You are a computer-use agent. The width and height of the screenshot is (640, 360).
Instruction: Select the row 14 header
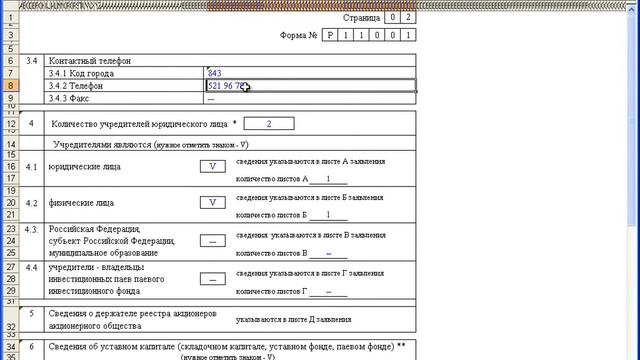[x=10, y=144]
